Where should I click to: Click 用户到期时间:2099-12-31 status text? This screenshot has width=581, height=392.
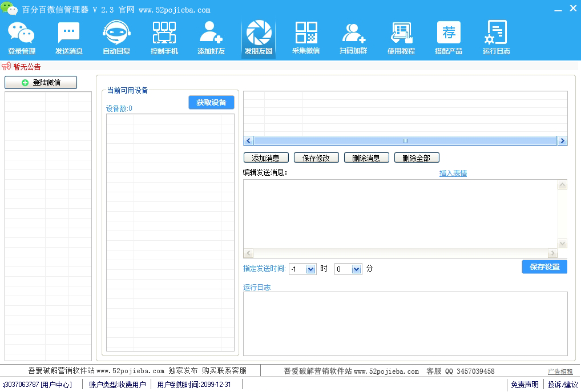[194, 385]
